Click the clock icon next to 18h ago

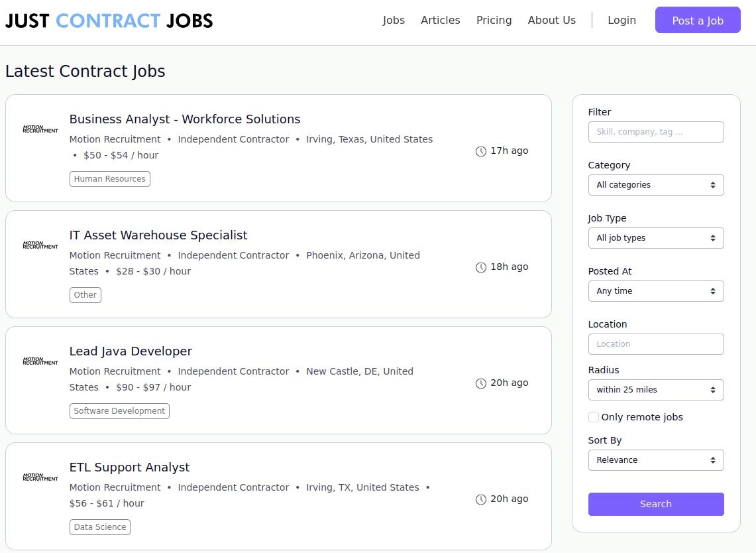coord(481,267)
